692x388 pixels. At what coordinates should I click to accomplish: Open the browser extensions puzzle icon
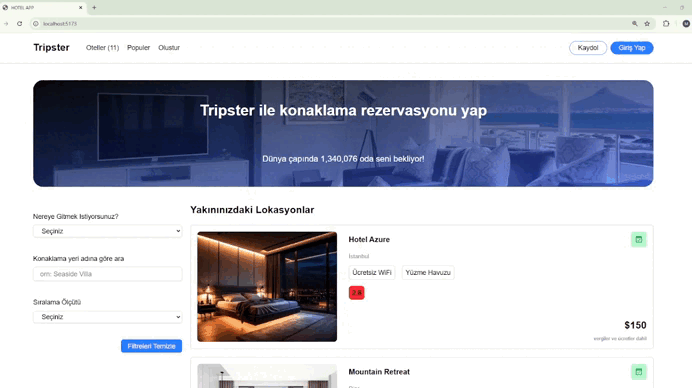666,24
